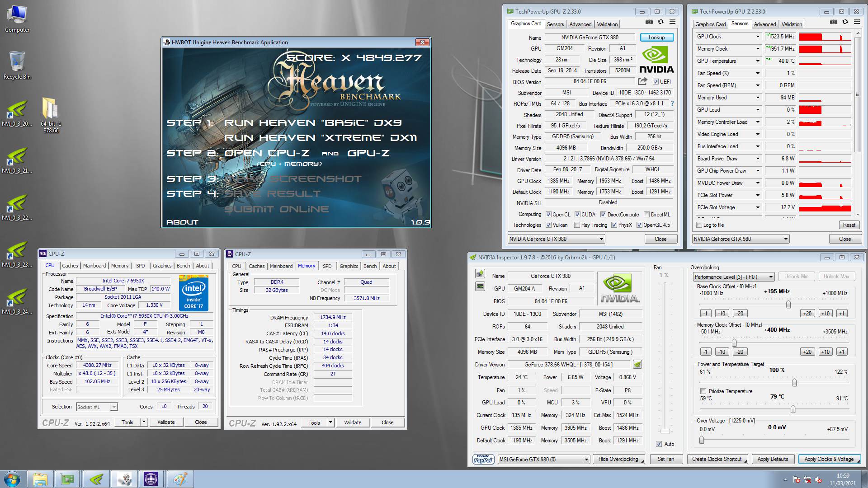Click the NVIDIA logo in GPU-Z Graphics Card tab
The height and width of the screenshot is (488, 868).
656,60
